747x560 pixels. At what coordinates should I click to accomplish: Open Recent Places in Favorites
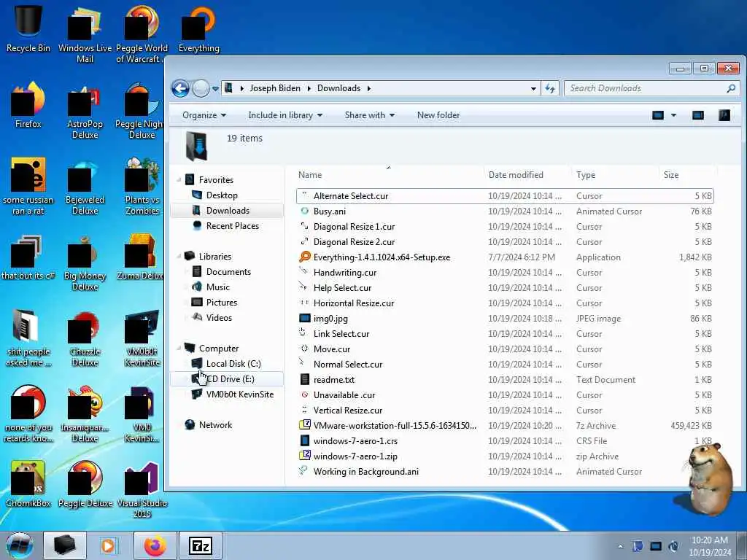click(232, 226)
